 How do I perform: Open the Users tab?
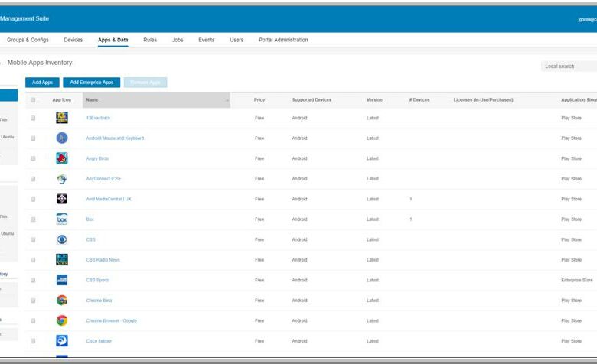click(237, 40)
